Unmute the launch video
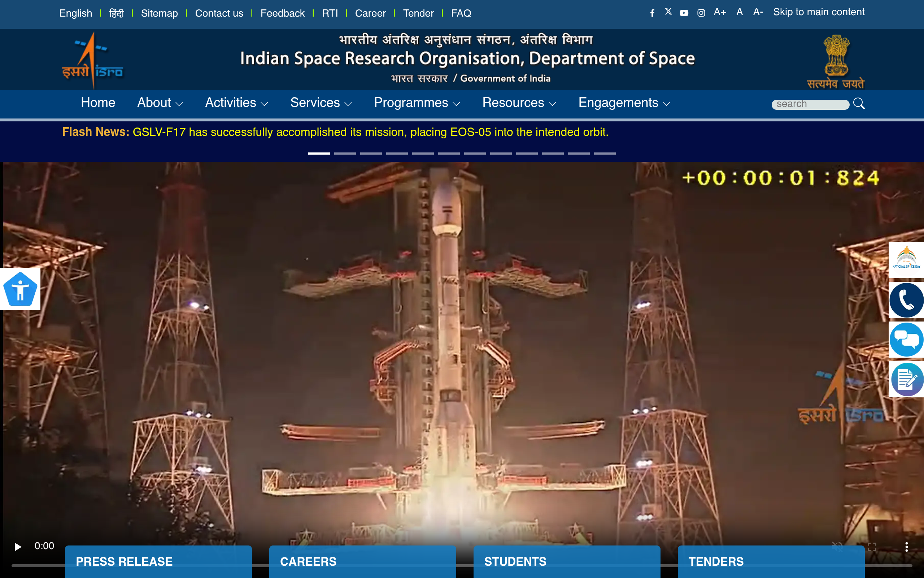The width and height of the screenshot is (924, 578). pos(837,547)
